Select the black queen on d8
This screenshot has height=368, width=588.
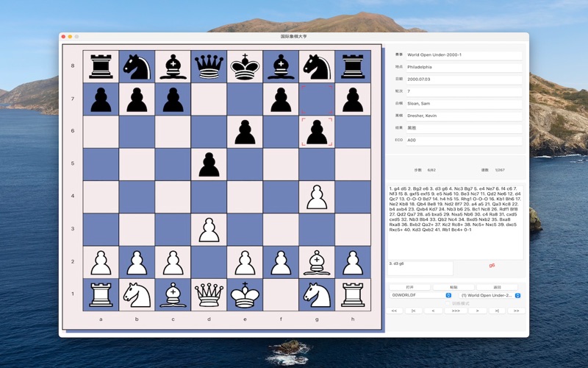point(209,66)
